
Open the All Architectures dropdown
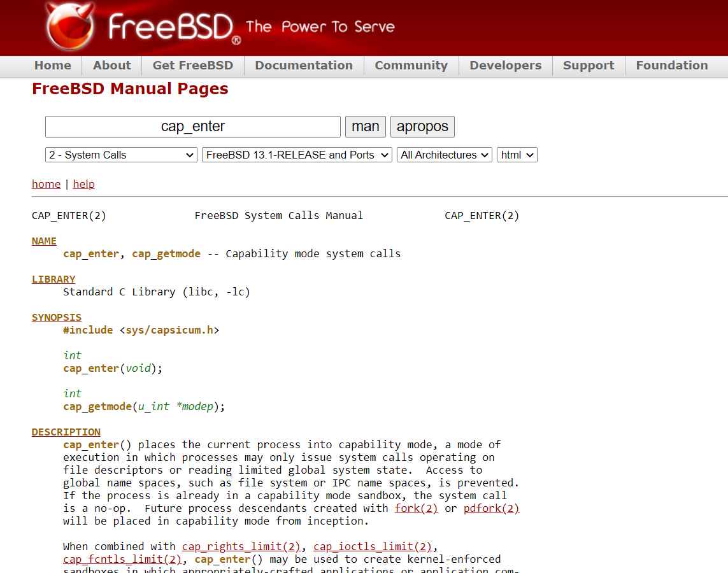(444, 155)
